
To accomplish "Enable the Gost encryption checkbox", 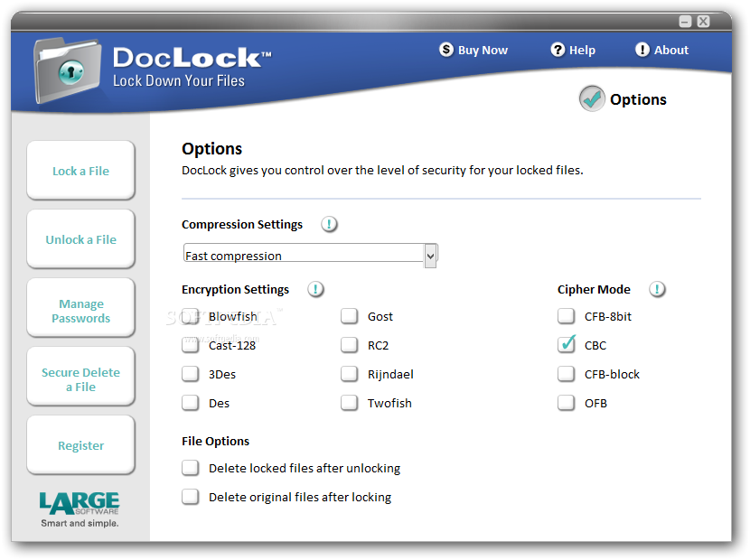I will (x=349, y=316).
